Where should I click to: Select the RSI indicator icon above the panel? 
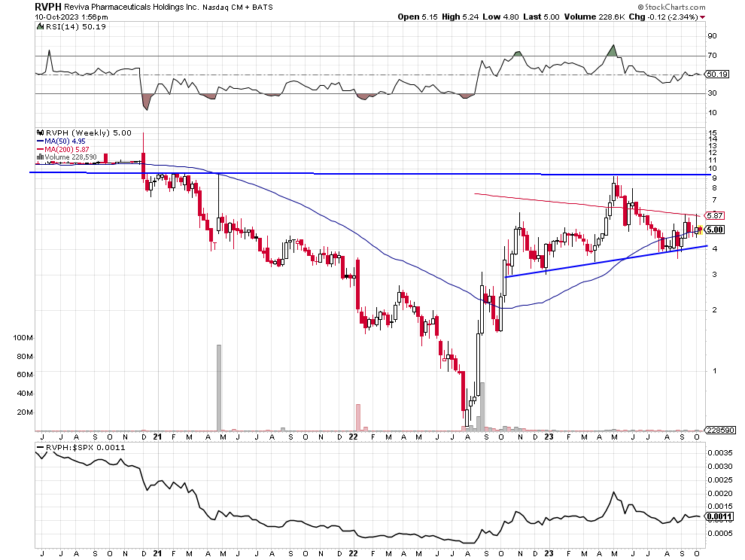coord(40,25)
